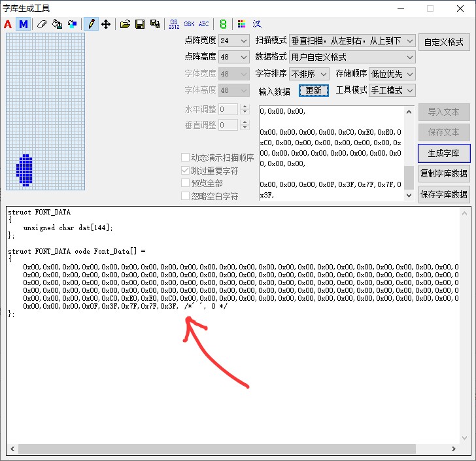Click the 导入文本 button
This screenshot has width=476, height=461.
click(444, 112)
